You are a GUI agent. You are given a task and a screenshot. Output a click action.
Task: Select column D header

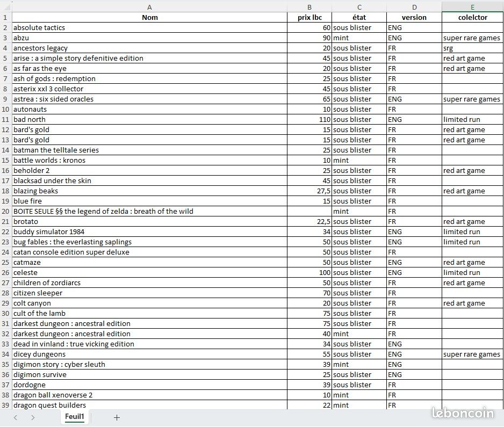point(414,7)
